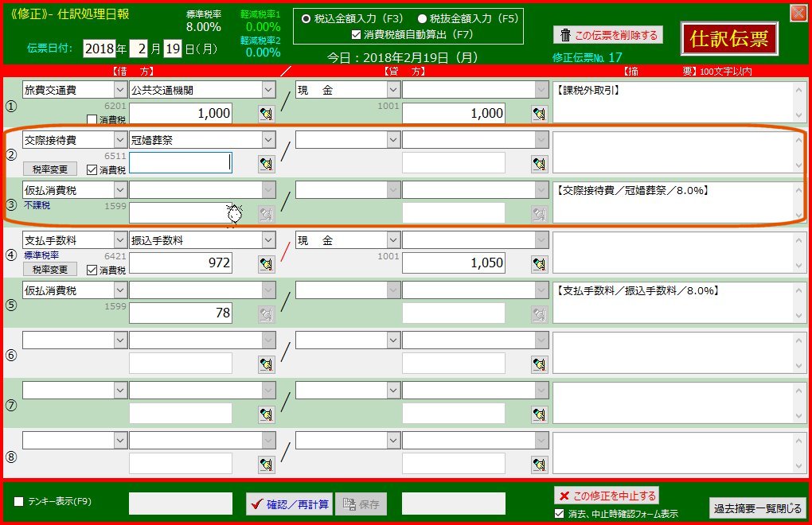Click the debit calculator icon in row 1

click(x=266, y=114)
